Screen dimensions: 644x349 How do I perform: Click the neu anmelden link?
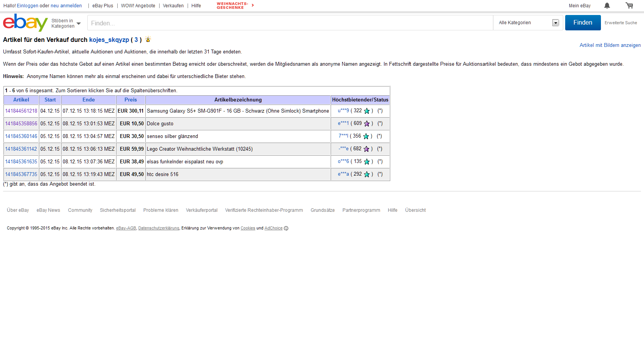66,6
